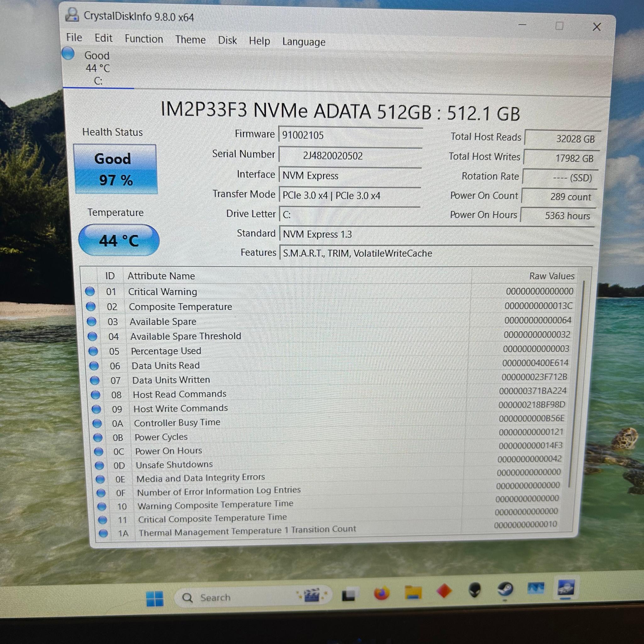This screenshot has width=644, height=644.
Task: Select the Media and Data Integrity Errors circle
Action: coord(100,479)
